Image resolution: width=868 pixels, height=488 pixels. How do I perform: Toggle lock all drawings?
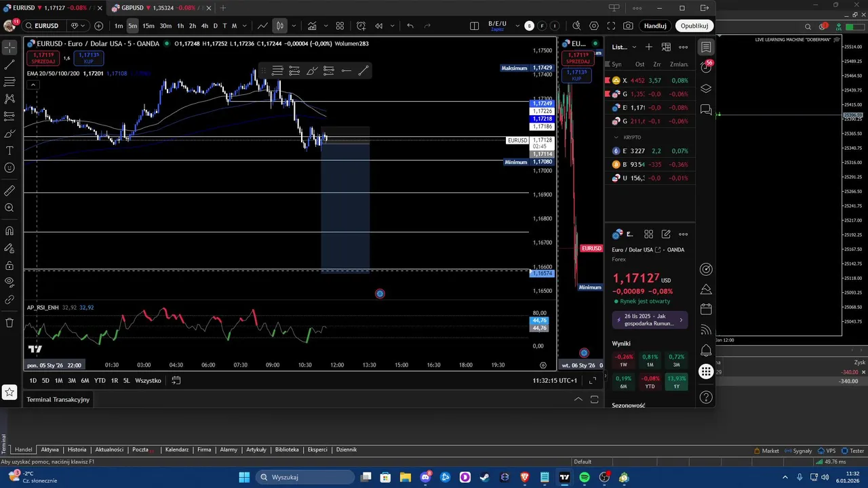pyautogui.click(x=9, y=266)
